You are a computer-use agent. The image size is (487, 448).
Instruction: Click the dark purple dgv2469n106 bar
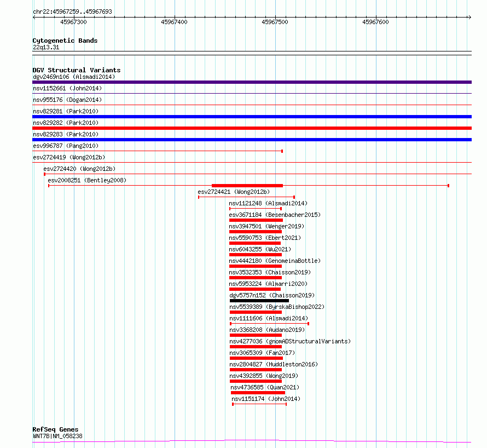click(252, 82)
